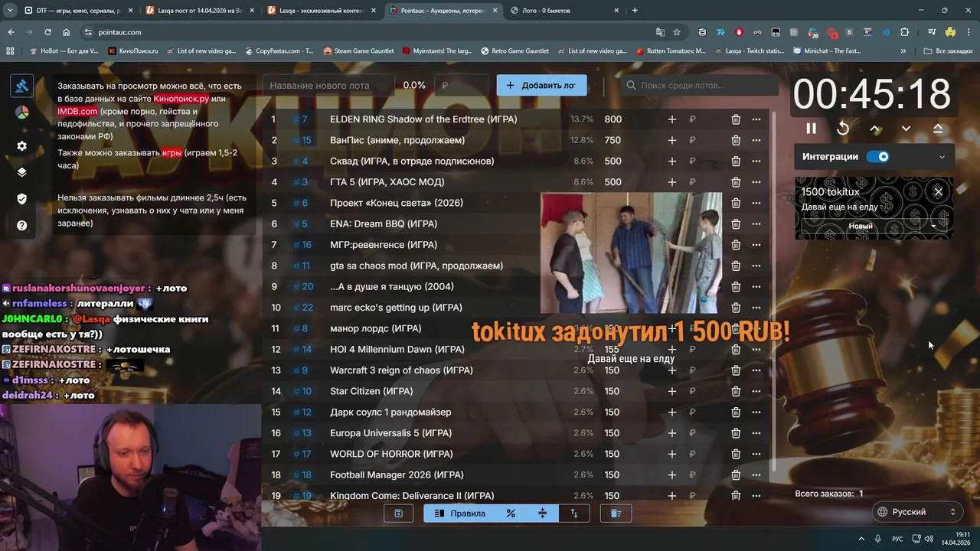This screenshot has height=551, width=980.
Task: Decrease timer with down chevron
Action: pos(906,129)
